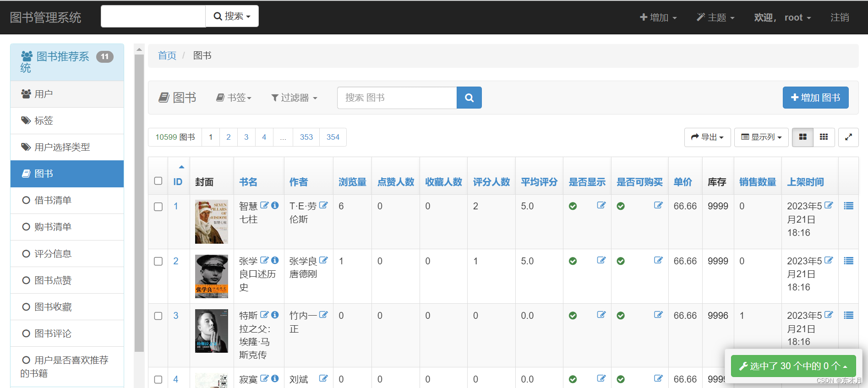Open the 主题 theme dropdown
The width and height of the screenshot is (868, 388).
point(715,17)
